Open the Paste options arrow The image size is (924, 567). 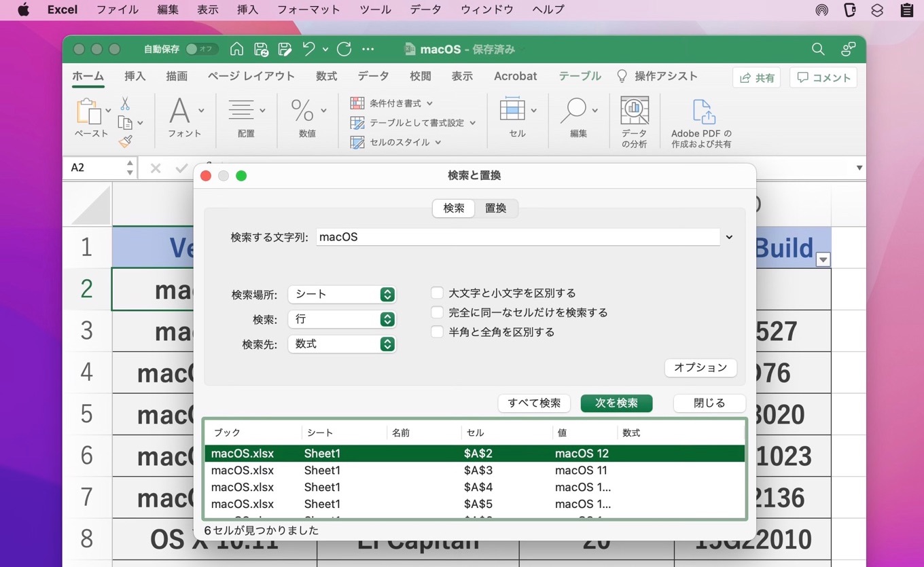108,110
